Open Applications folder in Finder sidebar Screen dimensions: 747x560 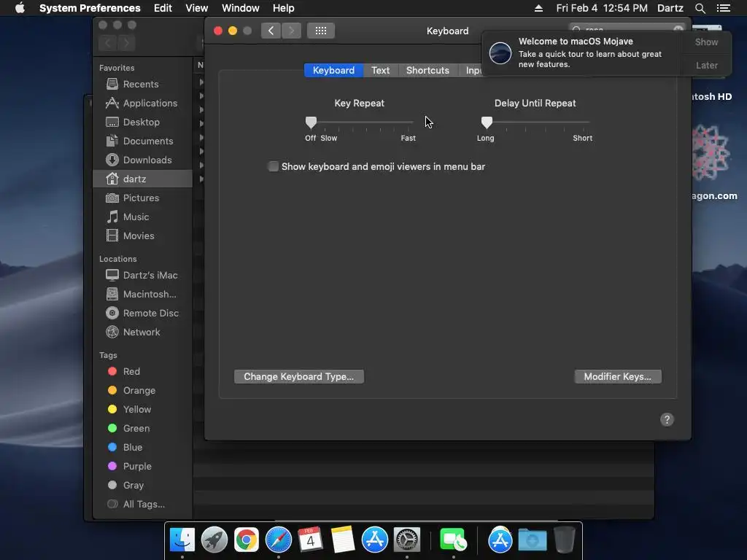coord(150,104)
